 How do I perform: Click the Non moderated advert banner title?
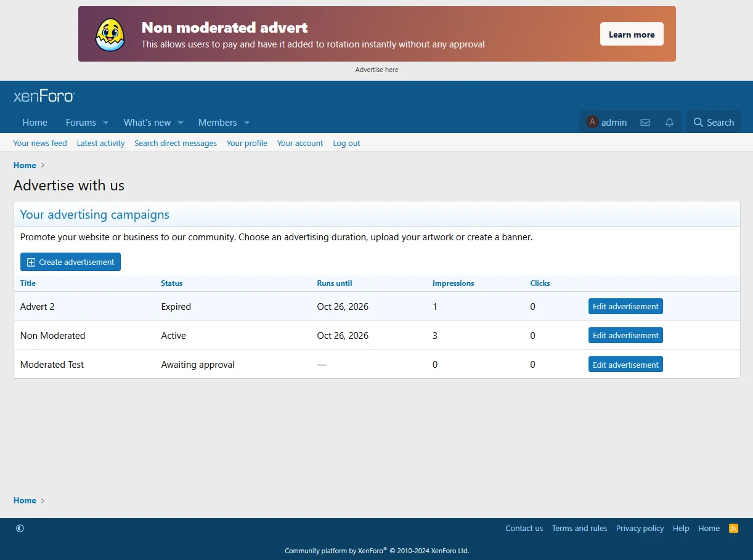click(x=225, y=28)
